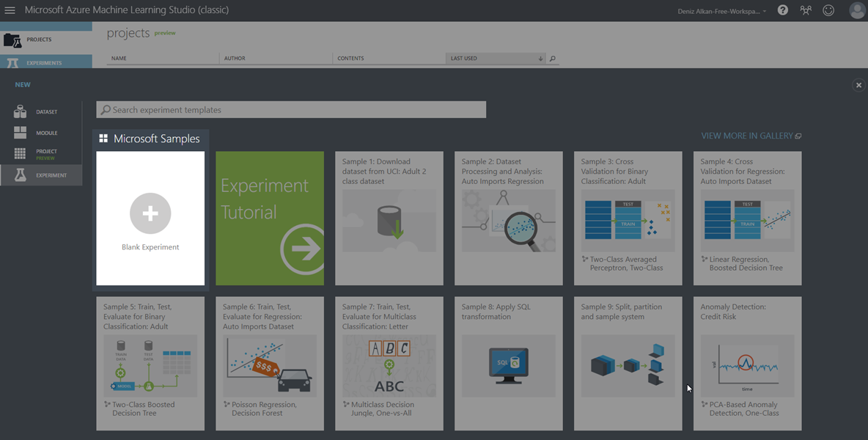
Task: Open the hamburger navigation menu
Action: tap(10, 10)
